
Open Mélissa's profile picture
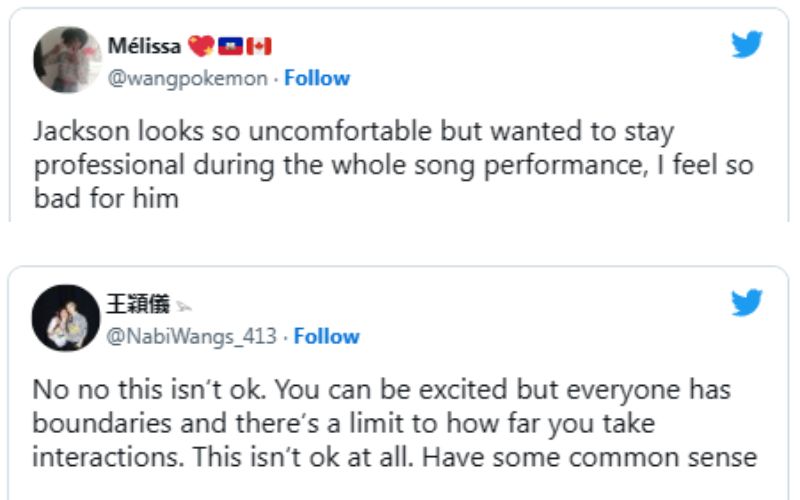pyautogui.click(x=67, y=60)
